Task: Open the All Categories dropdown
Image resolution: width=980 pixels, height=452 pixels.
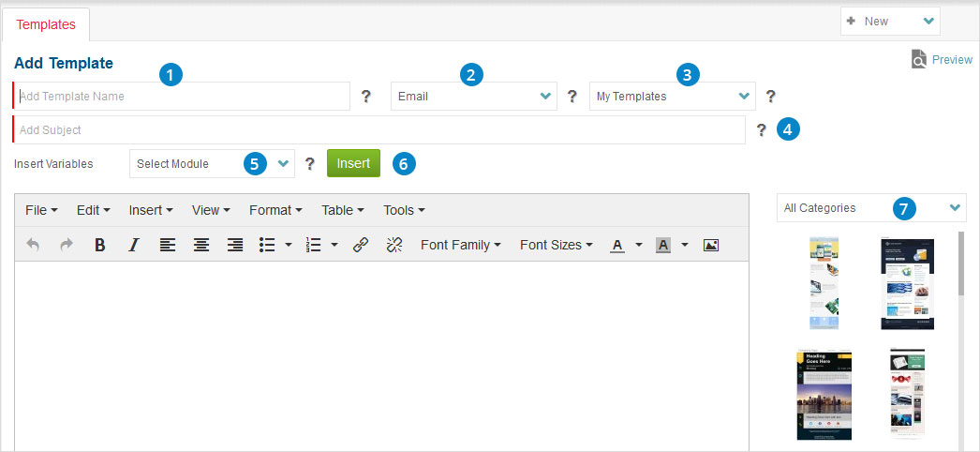Action: coord(870,208)
